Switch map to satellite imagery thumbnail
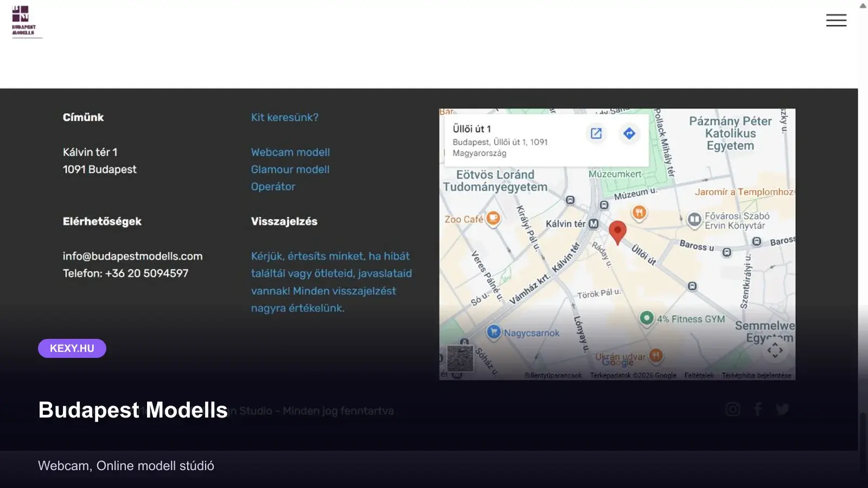 pos(460,358)
